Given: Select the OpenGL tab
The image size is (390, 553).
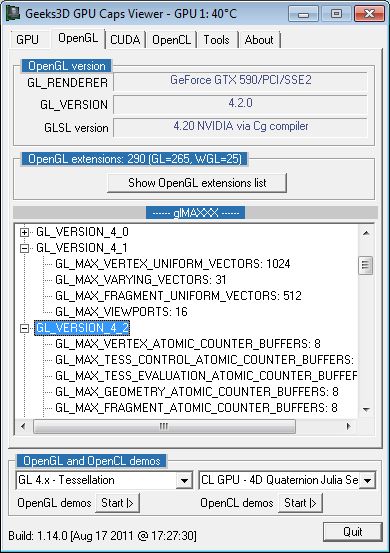Looking at the screenshot, I should (x=78, y=38).
